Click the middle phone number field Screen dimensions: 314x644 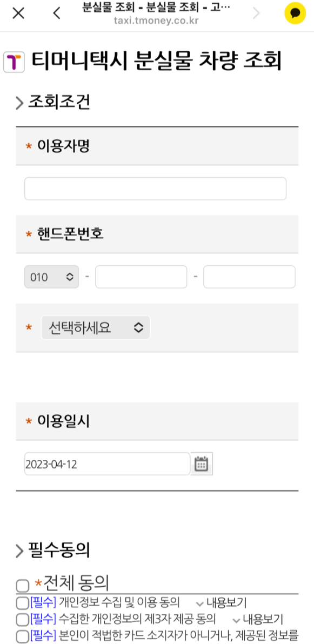click(141, 277)
